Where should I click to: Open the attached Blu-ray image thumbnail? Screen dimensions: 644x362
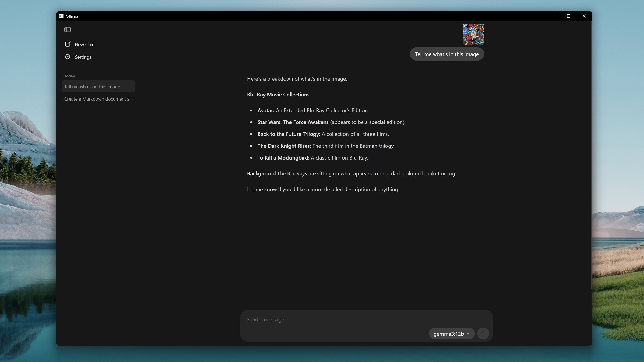point(473,34)
